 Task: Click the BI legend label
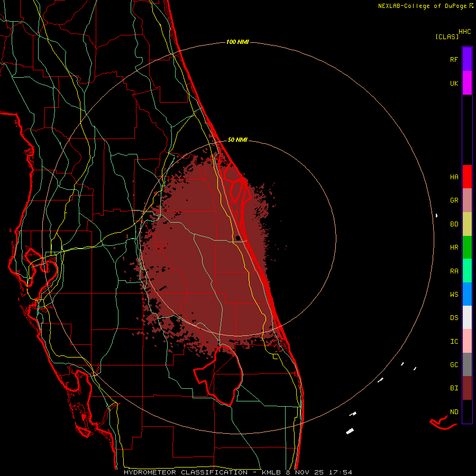point(454,388)
